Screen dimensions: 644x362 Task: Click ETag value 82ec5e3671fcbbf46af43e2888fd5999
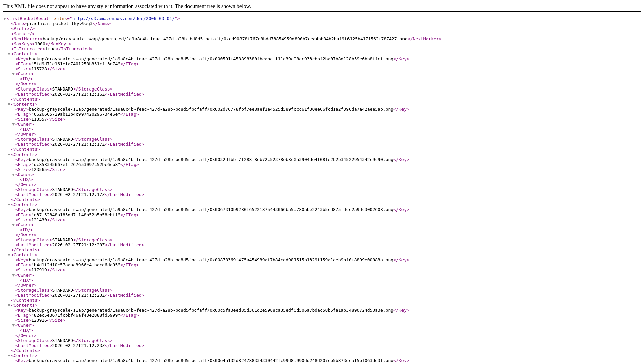point(75,315)
